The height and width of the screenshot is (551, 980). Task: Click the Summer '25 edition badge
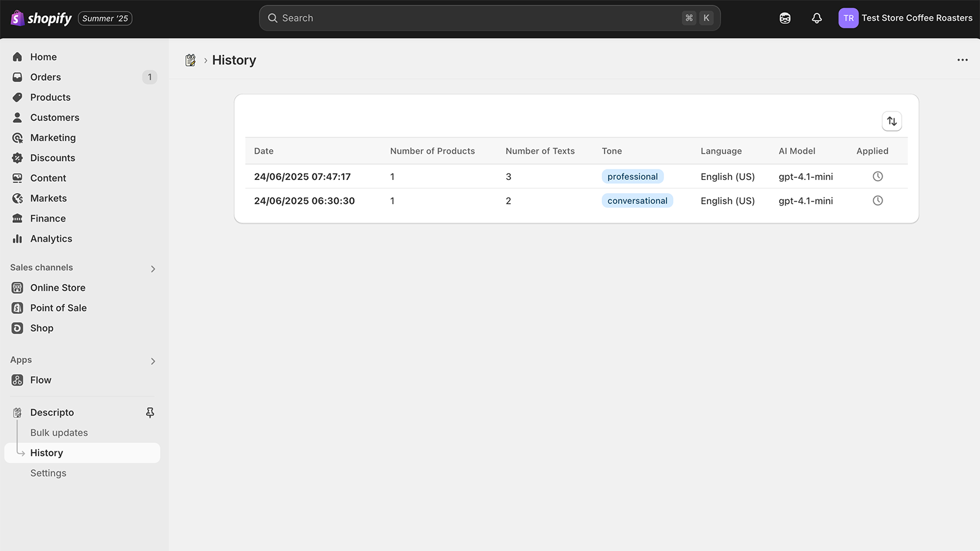(105, 18)
